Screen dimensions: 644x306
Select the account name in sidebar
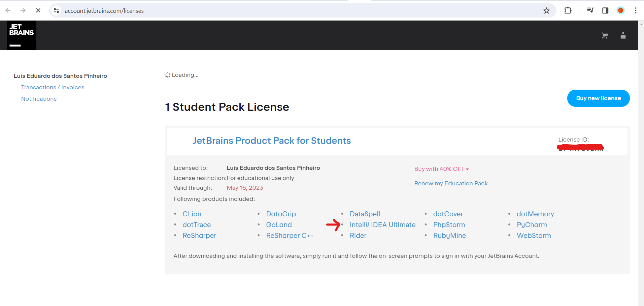coord(60,76)
